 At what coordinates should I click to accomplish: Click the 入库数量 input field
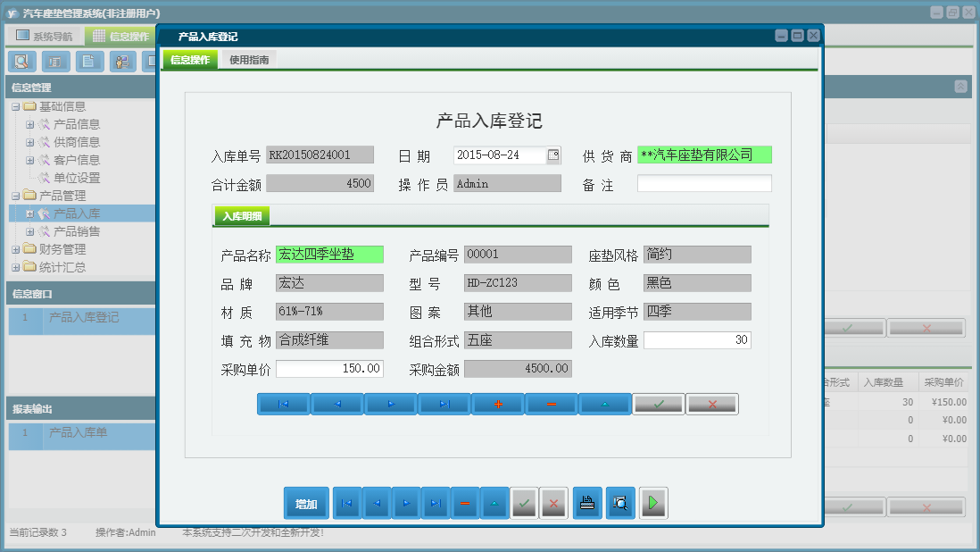click(x=696, y=340)
